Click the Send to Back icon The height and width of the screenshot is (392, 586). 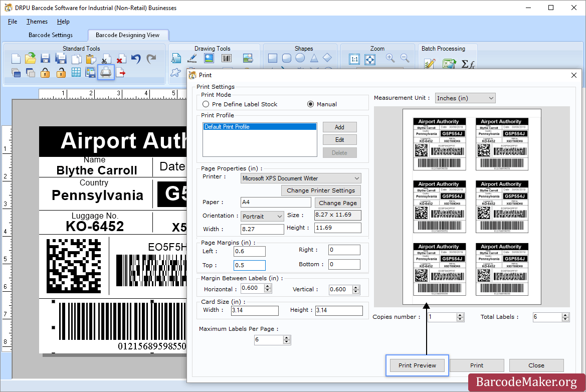[x=30, y=73]
